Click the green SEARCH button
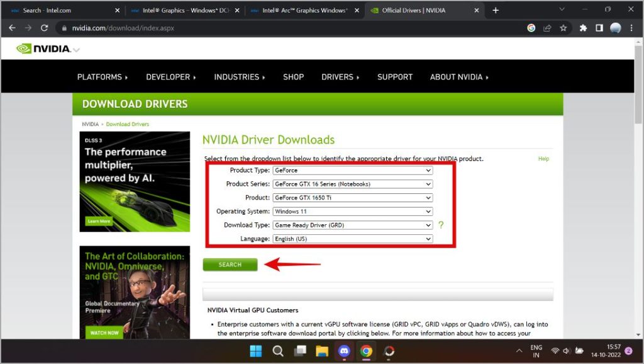Image resolution: width=644 pixels, height=364 pixels. [230, 264]
